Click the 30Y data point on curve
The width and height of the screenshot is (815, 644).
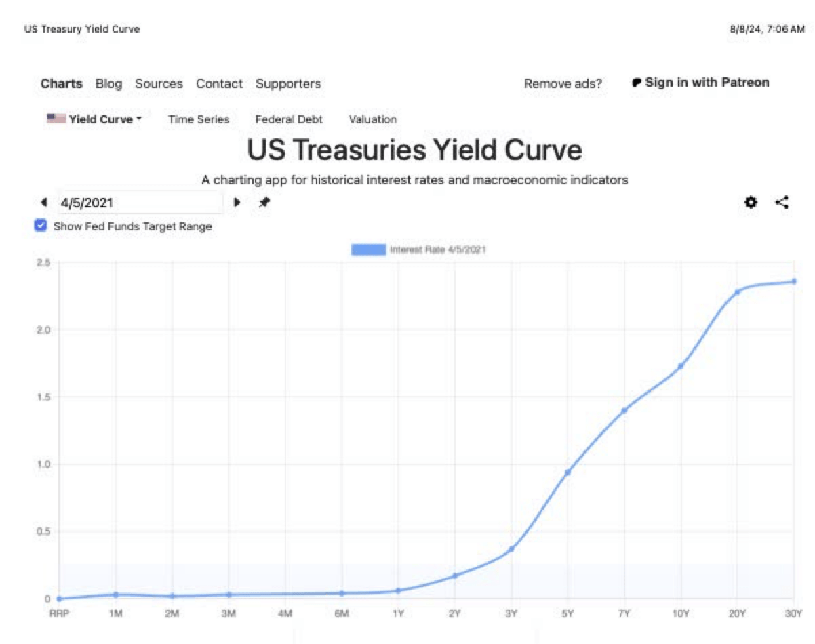tap(794, 281)
